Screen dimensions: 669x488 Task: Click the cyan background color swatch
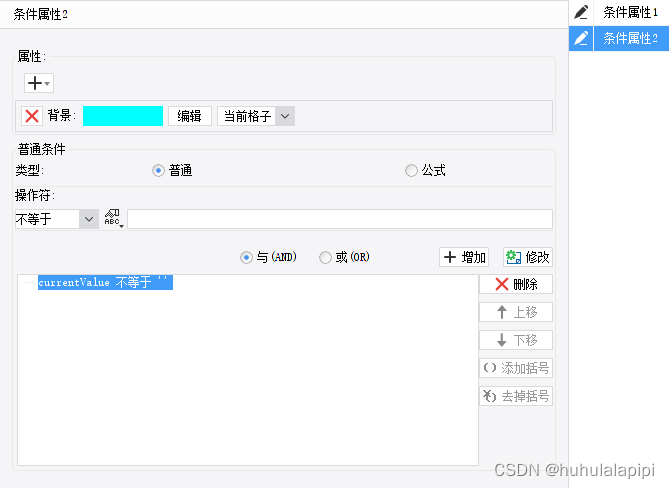tap(123, 116)
